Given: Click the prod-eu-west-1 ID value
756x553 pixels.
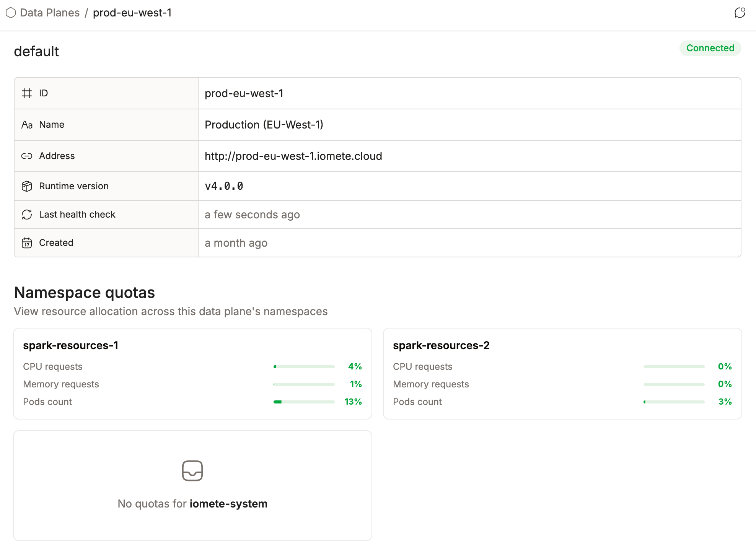Looking at the screenshot, I should 244,93.
